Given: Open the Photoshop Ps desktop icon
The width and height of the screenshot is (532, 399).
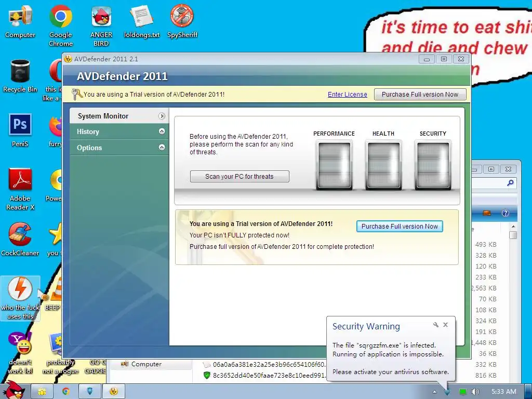Looking at the screenshot, I should (20, 130).
